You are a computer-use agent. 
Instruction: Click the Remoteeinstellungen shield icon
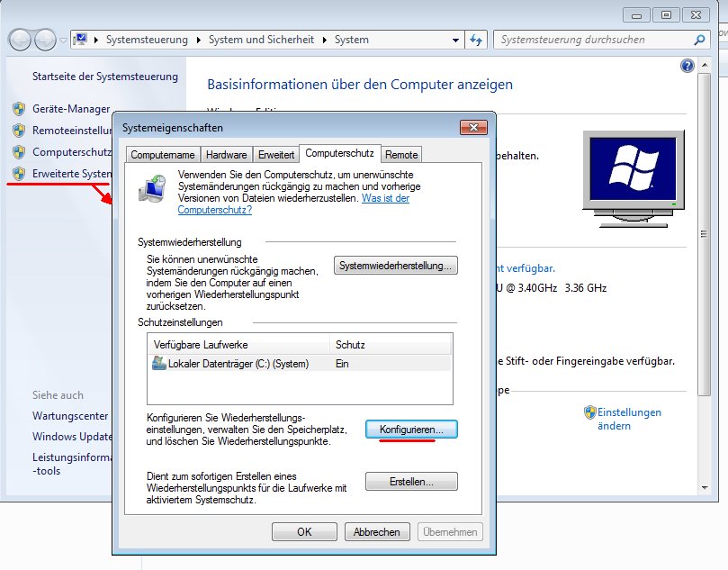click(19, 131)
